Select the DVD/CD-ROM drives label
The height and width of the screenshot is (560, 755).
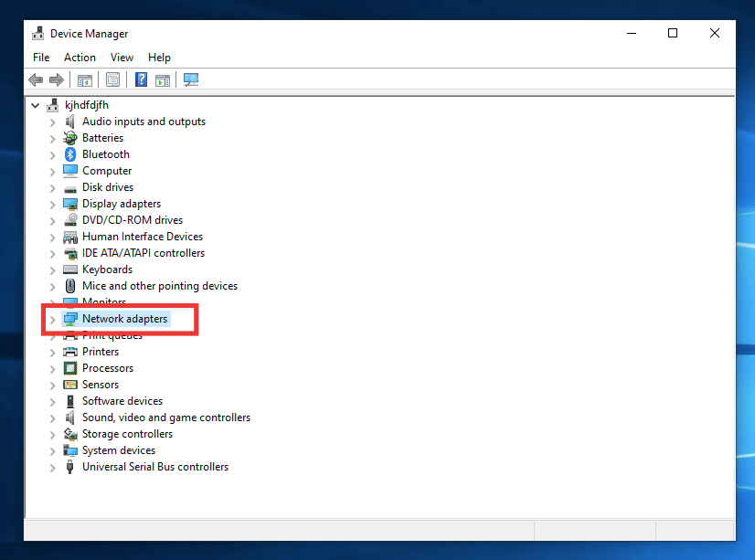133,220
